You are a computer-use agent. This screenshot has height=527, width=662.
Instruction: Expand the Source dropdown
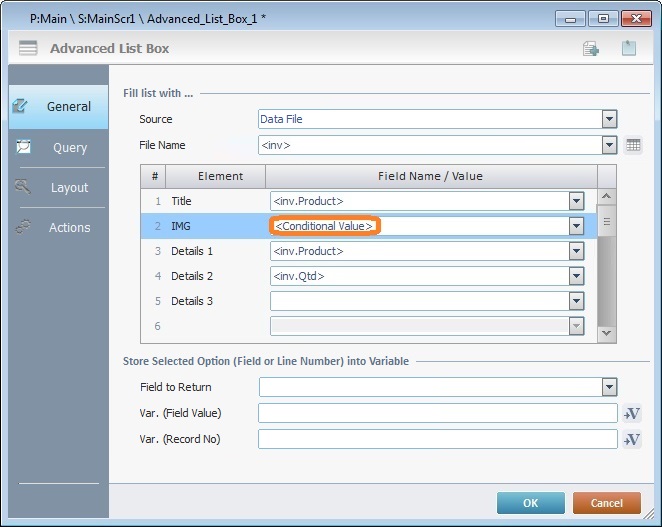click(x=609, y=119)
